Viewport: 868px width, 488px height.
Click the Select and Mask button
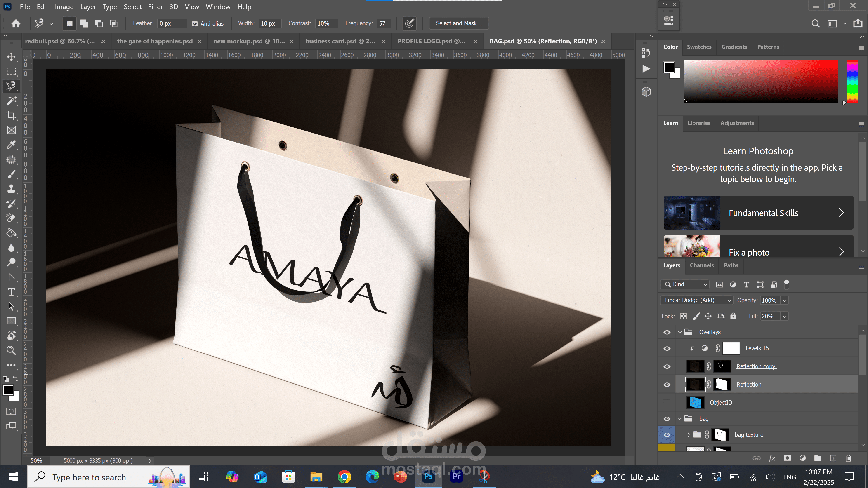pos(459,23)
